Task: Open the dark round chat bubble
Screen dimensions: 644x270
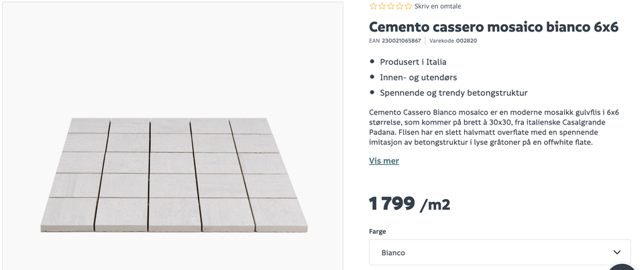Action: click(x=624, y=265)
